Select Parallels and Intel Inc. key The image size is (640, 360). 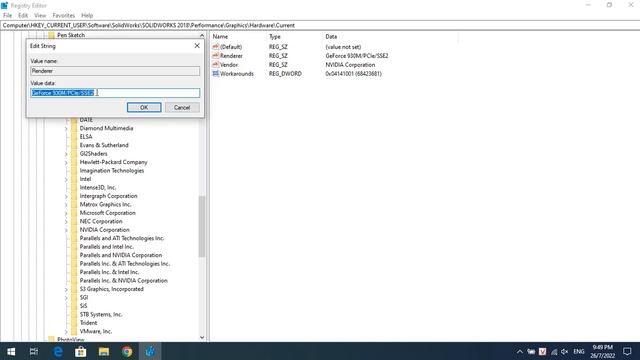click(x=107, y=247)
